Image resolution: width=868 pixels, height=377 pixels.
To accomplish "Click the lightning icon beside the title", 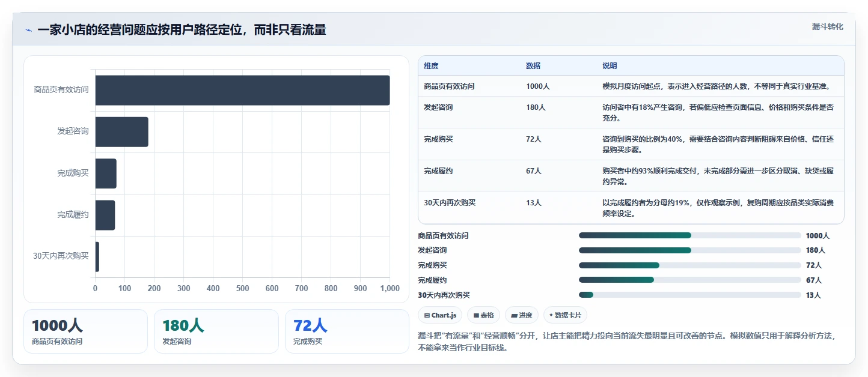I will click(29, 30).
